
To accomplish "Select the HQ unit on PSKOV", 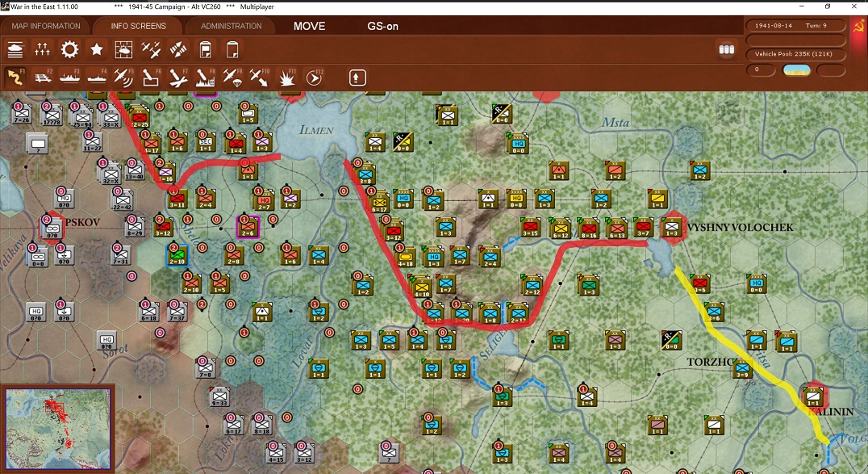I will click(52, 228).
